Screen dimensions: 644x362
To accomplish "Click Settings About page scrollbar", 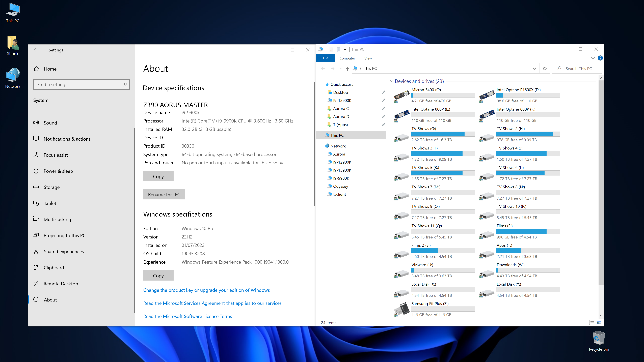I will click(x=314, y=144).
